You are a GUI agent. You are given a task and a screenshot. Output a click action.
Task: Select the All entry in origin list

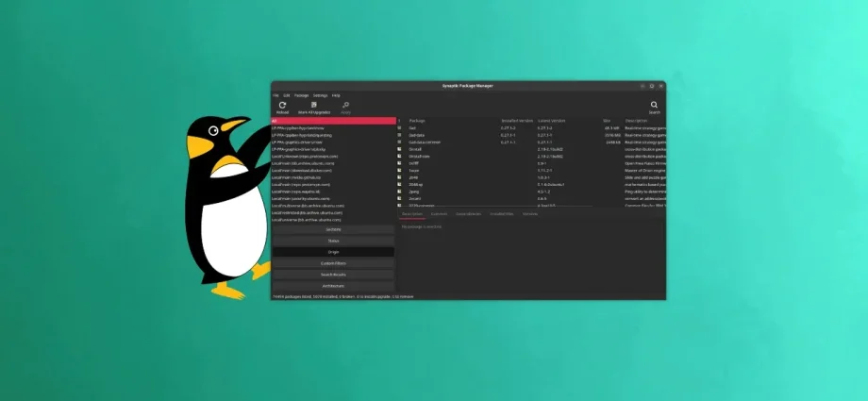(333, 121)
